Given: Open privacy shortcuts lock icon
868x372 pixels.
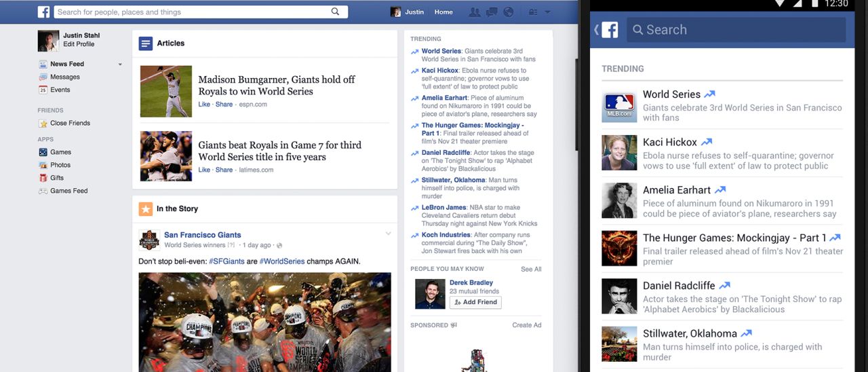Looking at the screenshot, I should pos(533,12).
